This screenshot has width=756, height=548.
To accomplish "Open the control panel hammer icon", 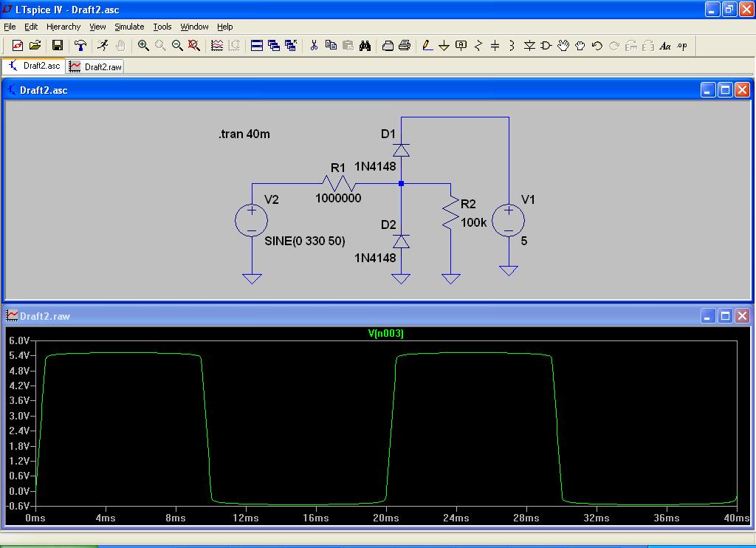I will point(80,45).
